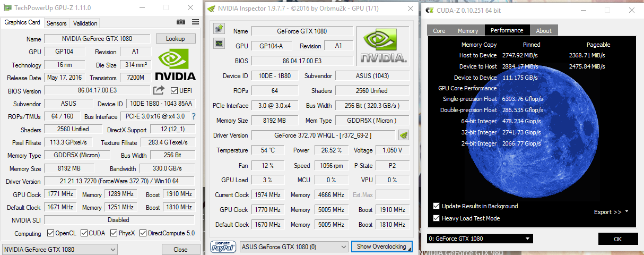Switch to the Core tab in CUDA-Z
The height and width of the screenshot is (255, 644).
pos(439,31)
